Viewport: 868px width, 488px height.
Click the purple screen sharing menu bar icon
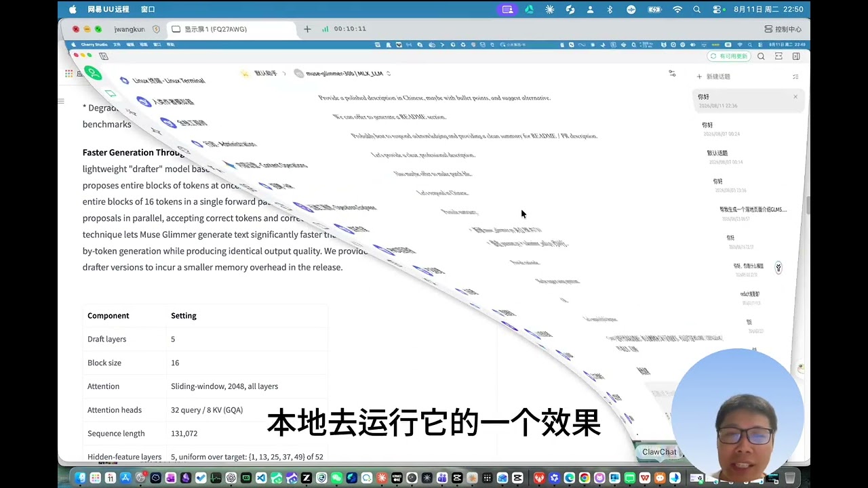click(x=507, y=9)
